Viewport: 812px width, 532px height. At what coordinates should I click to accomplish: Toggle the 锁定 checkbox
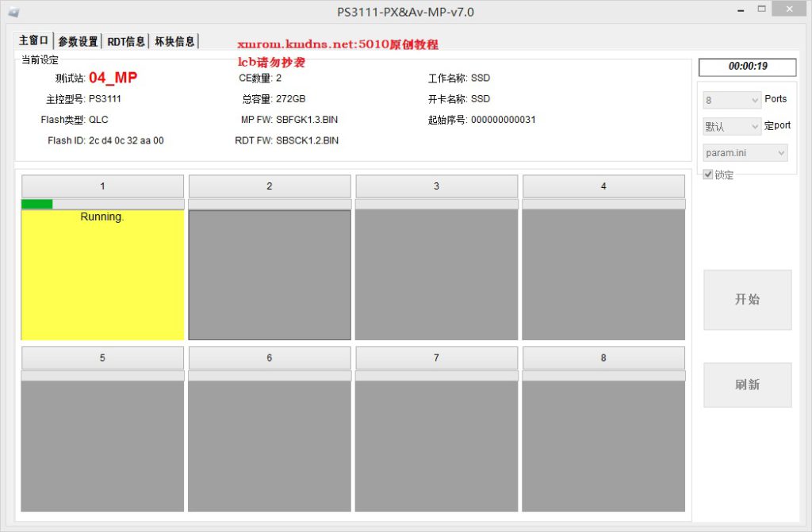tap(708, 174)
